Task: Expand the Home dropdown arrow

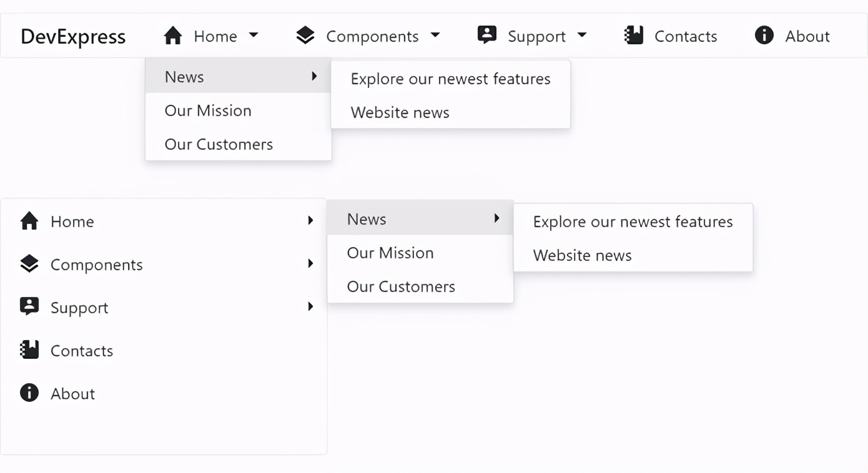Action: point(255,36)
